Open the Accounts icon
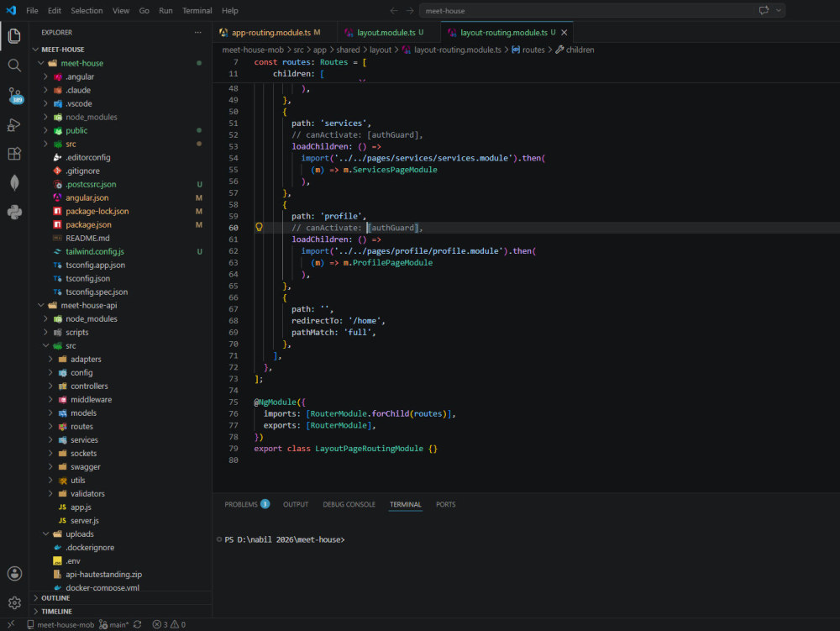The width and height of the screenshot is (840, 631). point(14,574)
